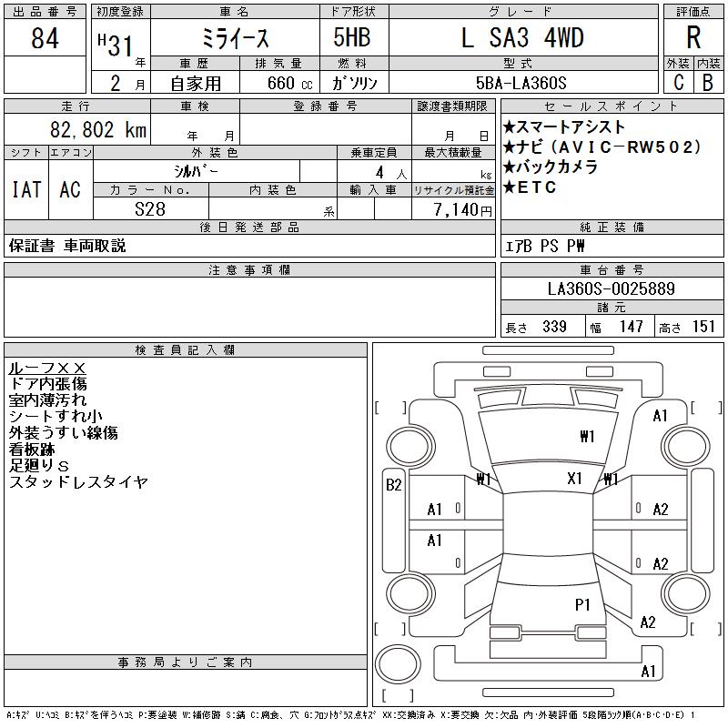Select the exterior grade C cell
This screenshot has height=728, width=728.
point(678,82)
